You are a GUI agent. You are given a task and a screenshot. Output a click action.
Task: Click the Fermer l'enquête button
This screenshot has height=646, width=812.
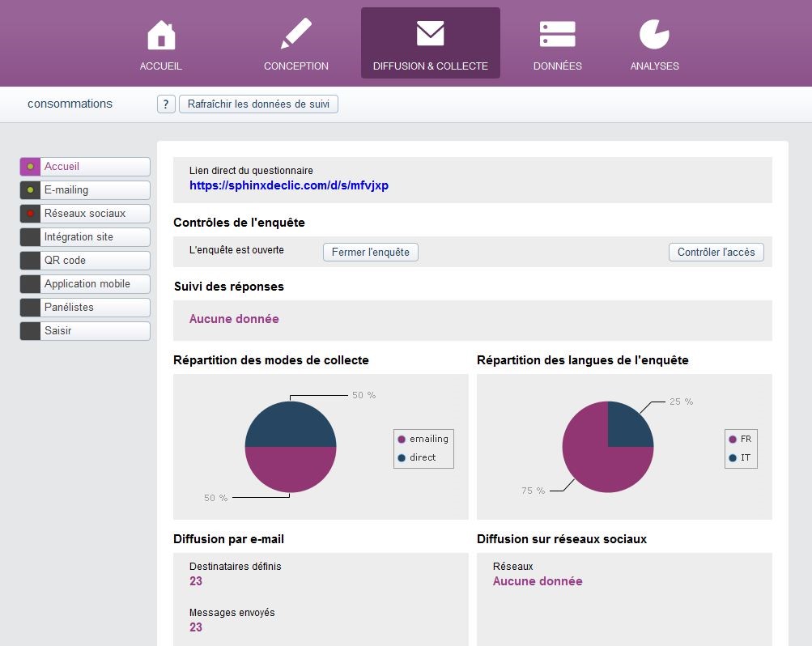[370, 252]
